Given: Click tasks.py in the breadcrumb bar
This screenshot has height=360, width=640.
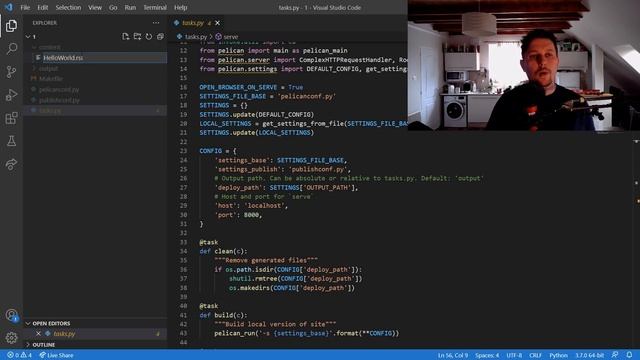Looking at the screenshot, I should pyautogui.click(x=196, y=37).
